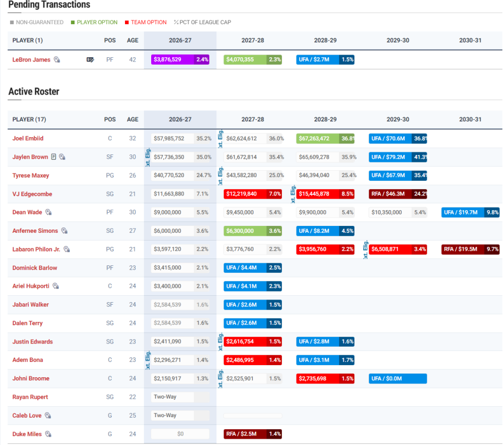Click the trade-restriction tag icon beside LeBron James
Image resolution: width=504 pixels, height=445 pixels.
(57, 59)
